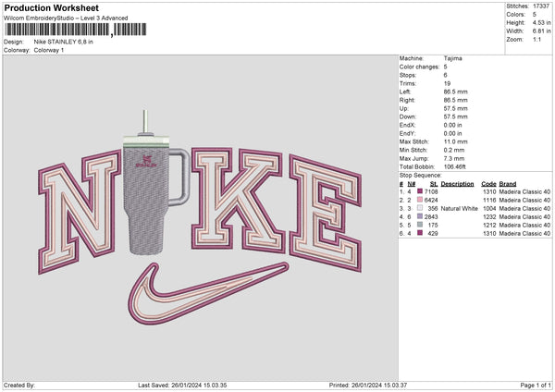Click the barcode under the worksheet title
This screenshot has height=392, width=555.
[x=75, y=30]
